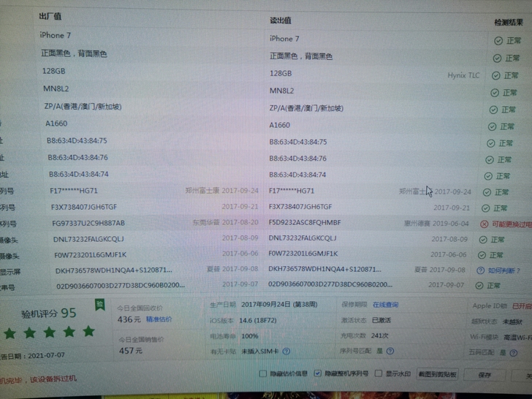Image resolution: width=532 pixels, height=399 pixels.
Task: Select read battery serial F5D9232ASC8FQHMBF
Action: click(305, 223)
